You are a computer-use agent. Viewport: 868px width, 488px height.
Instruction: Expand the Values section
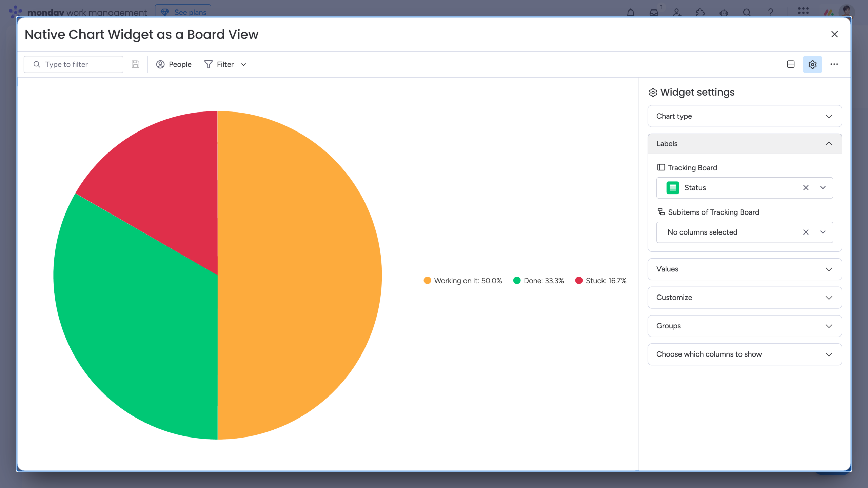(744, 269)
